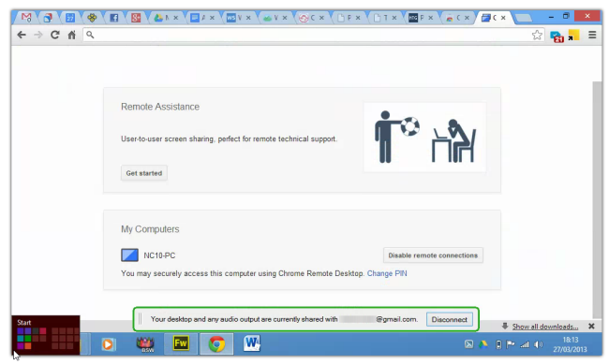The height and width of the screenshot is (364, 609).
Task: Grab the sharing bar drag handle
Action: pos(141,319)
